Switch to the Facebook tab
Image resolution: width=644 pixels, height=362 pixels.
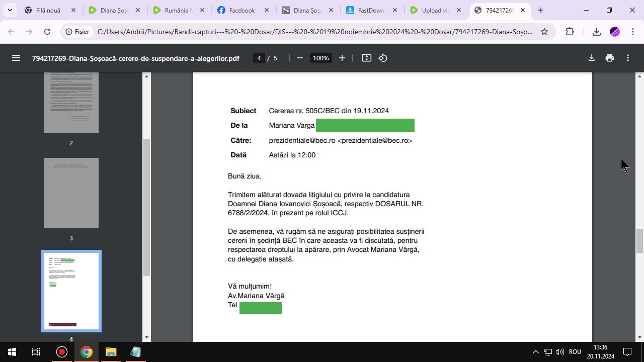pos(244,10)
